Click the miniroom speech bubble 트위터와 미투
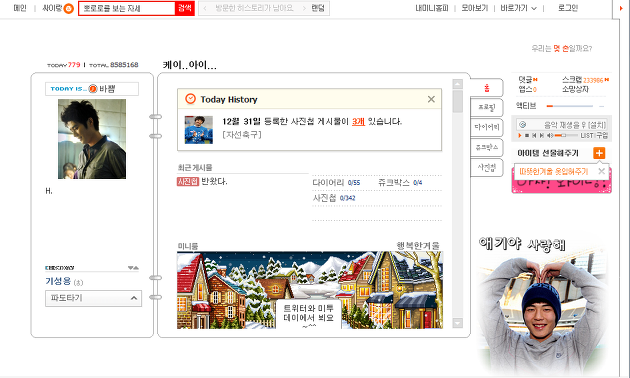Viewport: 630px width, 378px height. coord(308,314)
